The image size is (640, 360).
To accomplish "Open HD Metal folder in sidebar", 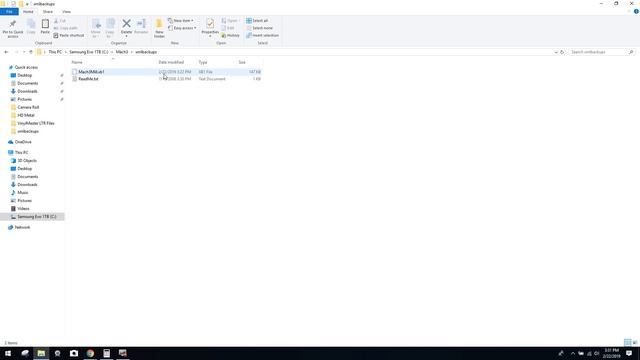I will click(26, 116).
